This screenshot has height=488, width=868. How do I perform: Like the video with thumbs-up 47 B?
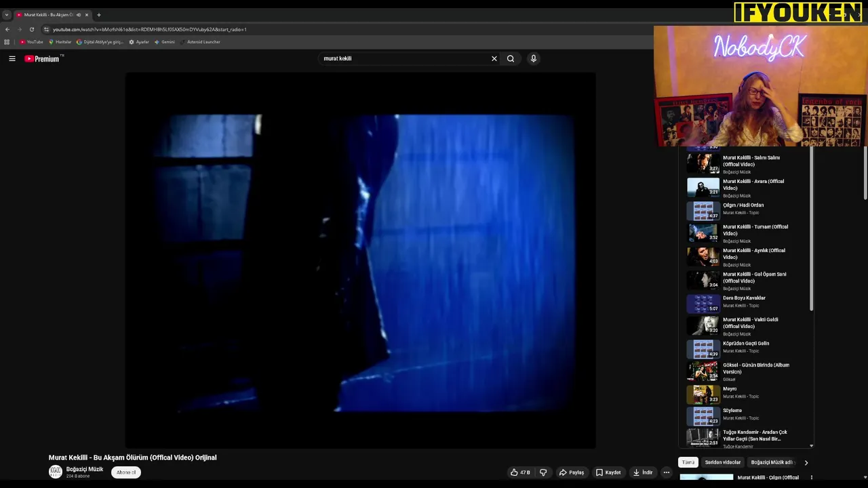tap(521, 472)
